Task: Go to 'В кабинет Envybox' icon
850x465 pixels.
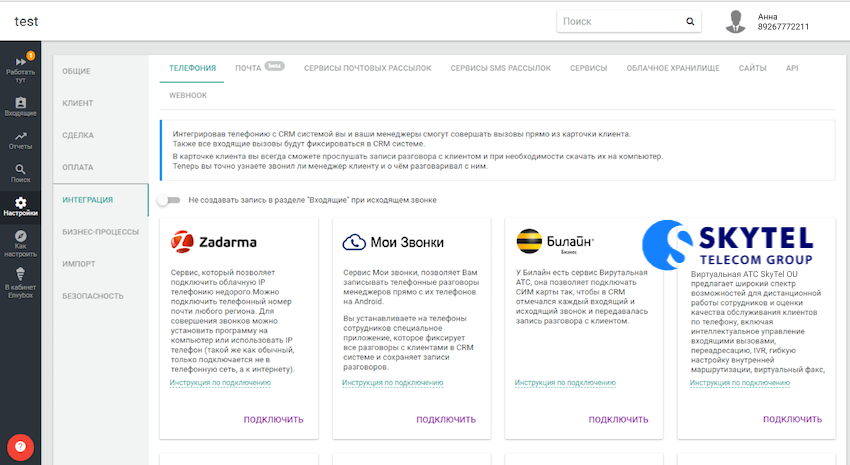Action: (21, 283)
